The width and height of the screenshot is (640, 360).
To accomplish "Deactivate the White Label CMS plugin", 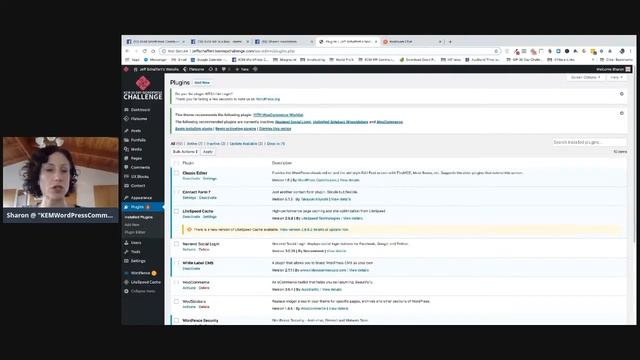I will click(x=191, y=269).
